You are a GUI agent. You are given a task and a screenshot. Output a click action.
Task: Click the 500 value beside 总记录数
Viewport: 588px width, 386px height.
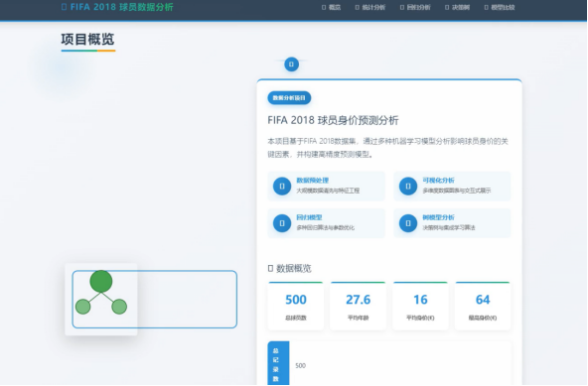pos(300,366)
